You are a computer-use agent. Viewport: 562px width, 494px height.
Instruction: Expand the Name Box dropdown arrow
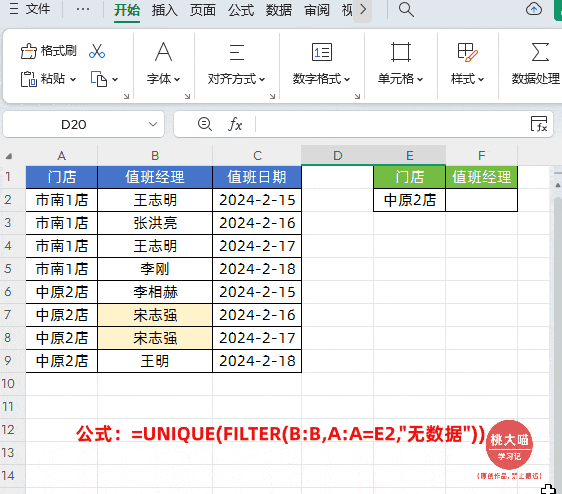[153, 124]
